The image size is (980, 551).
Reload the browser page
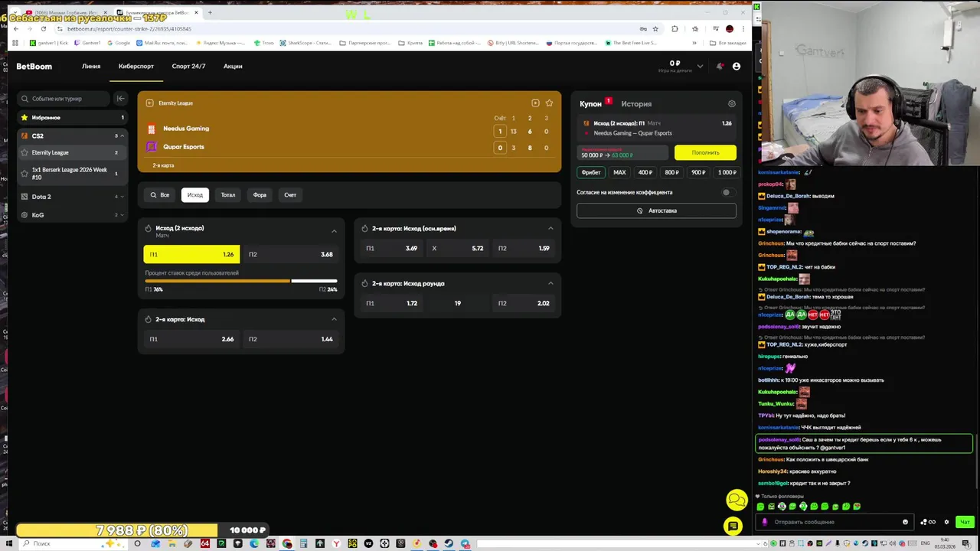pos(43,29)
